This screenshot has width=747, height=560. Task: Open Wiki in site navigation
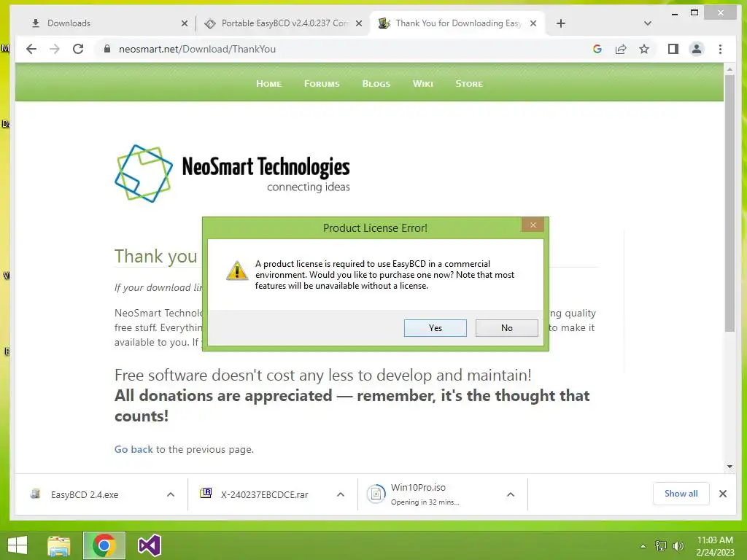point(422,84)
